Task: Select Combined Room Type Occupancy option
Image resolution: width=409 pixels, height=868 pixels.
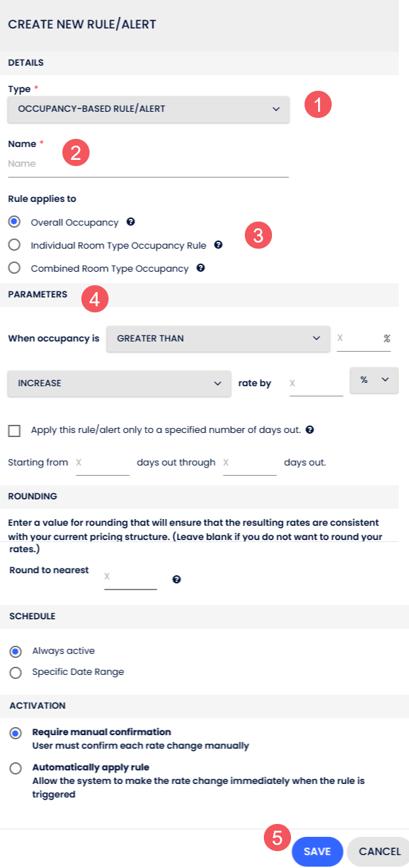Action: point(14,268)
